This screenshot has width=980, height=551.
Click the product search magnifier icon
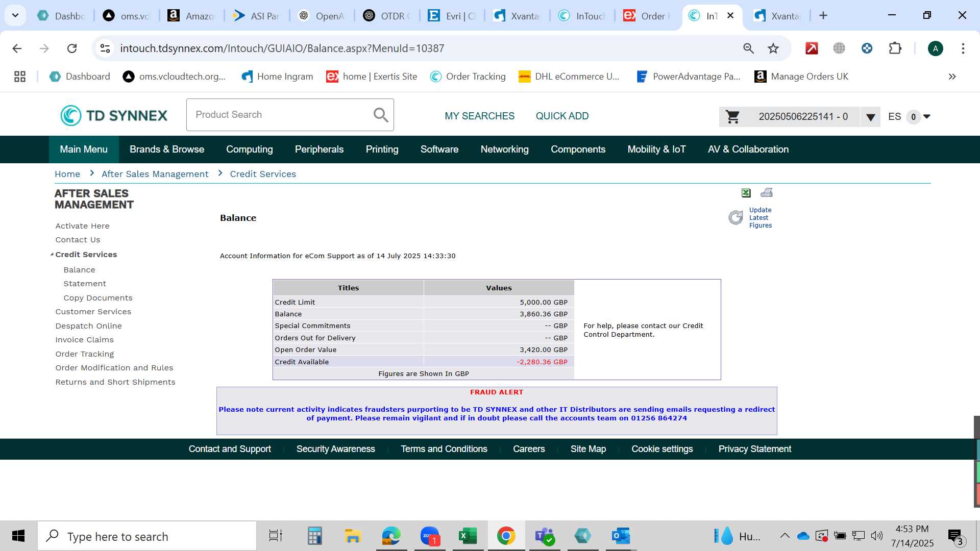coord(381,115)
